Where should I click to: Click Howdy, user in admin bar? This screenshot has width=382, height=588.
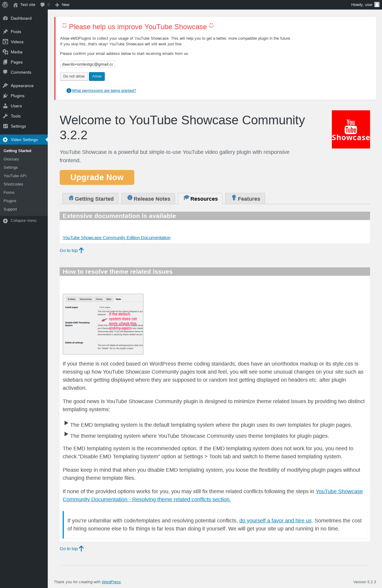362,5
